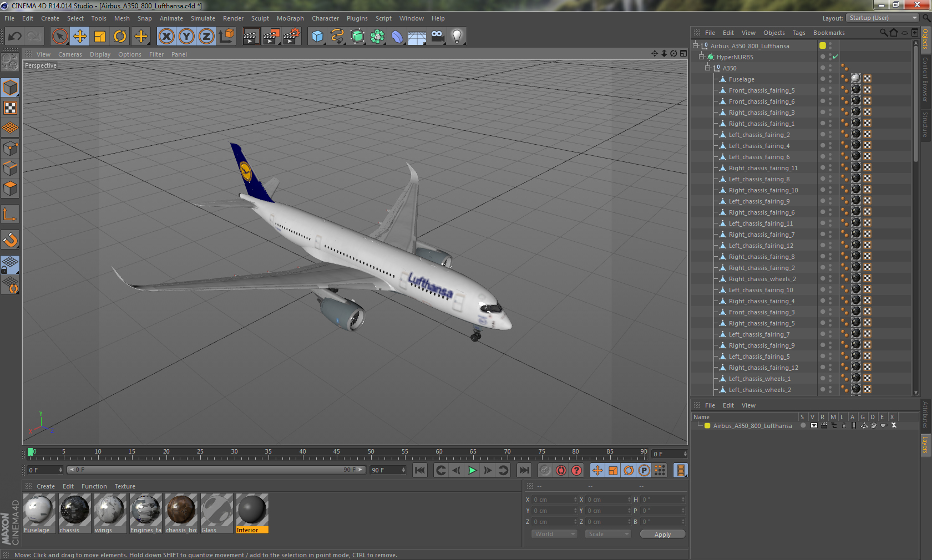Toggle the HyperNURBS green enable checkmark
Viewport: 932px width, 560px height.
pos(835,57)
